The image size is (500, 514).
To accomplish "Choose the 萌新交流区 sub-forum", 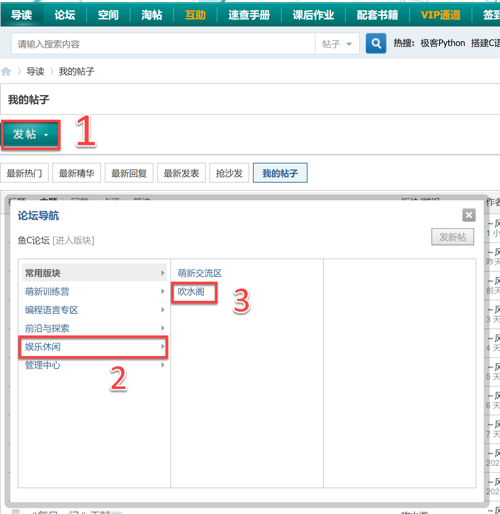I will click(200, 273).
